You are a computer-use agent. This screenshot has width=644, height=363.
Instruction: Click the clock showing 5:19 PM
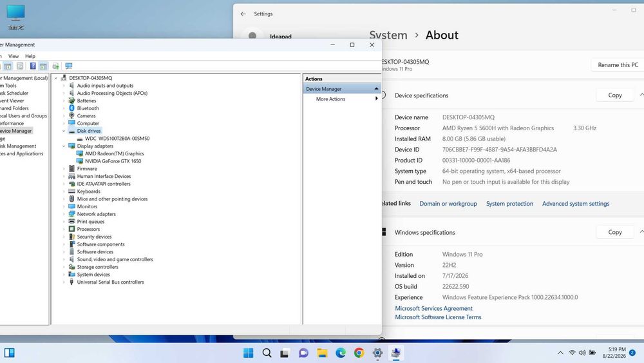pyautogui.click(x=617, y=349)
